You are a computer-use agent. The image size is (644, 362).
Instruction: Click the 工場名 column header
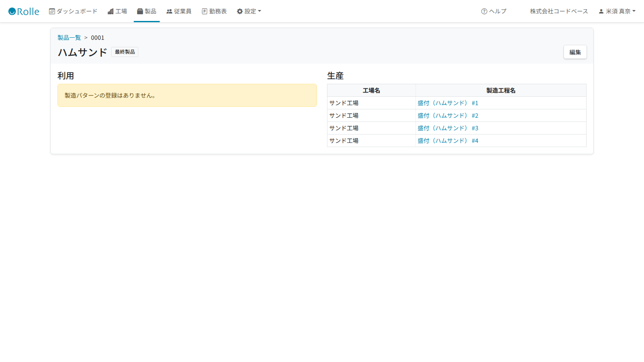tap(371, 90)
